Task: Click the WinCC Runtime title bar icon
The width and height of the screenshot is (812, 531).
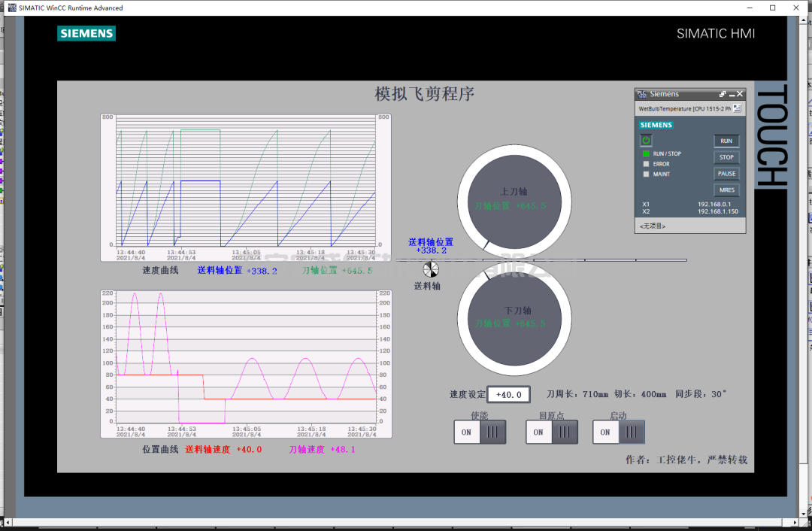Action: pyautogui.click(x=12, y=8)
